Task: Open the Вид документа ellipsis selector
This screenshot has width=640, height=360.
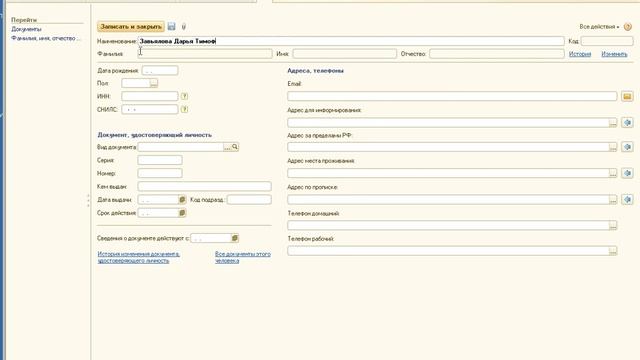Action: tap(227, 147)
